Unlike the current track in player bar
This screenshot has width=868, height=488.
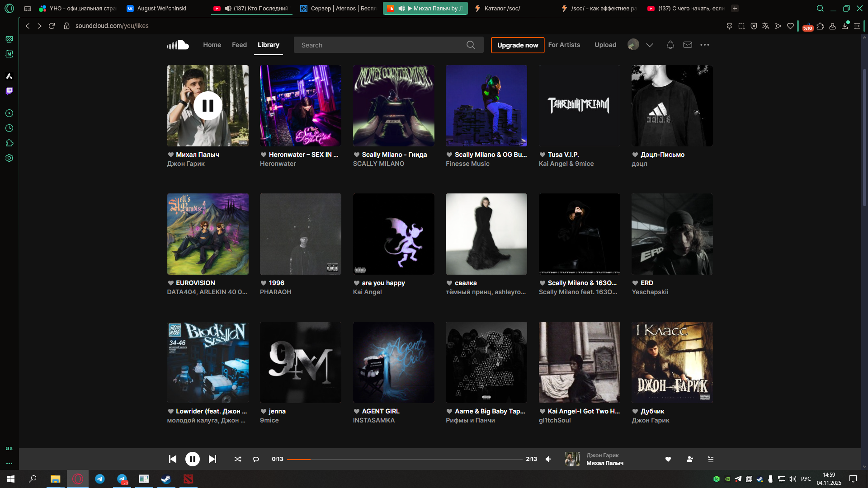pos(668,459)
